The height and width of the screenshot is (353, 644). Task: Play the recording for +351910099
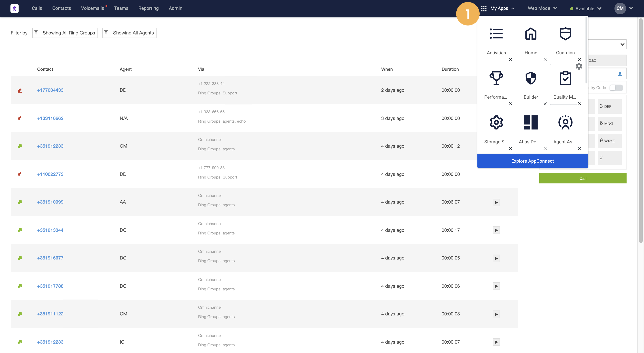(496, 202)
